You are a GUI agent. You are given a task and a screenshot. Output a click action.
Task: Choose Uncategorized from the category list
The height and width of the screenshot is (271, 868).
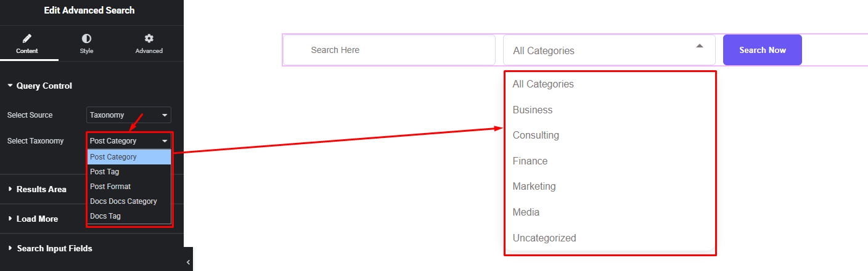pos(544,238)
